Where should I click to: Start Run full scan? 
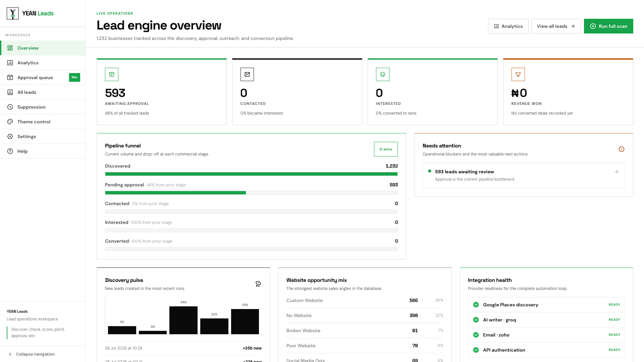point(608,26)
